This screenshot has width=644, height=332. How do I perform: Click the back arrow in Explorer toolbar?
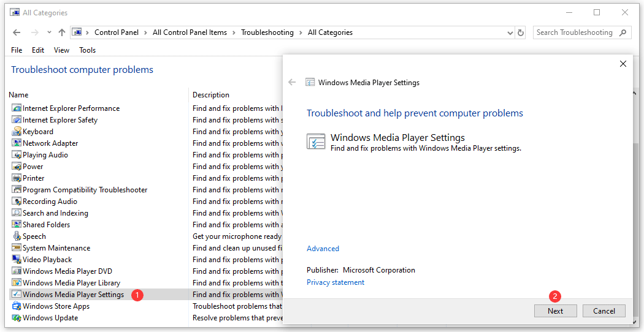[17, 32]
